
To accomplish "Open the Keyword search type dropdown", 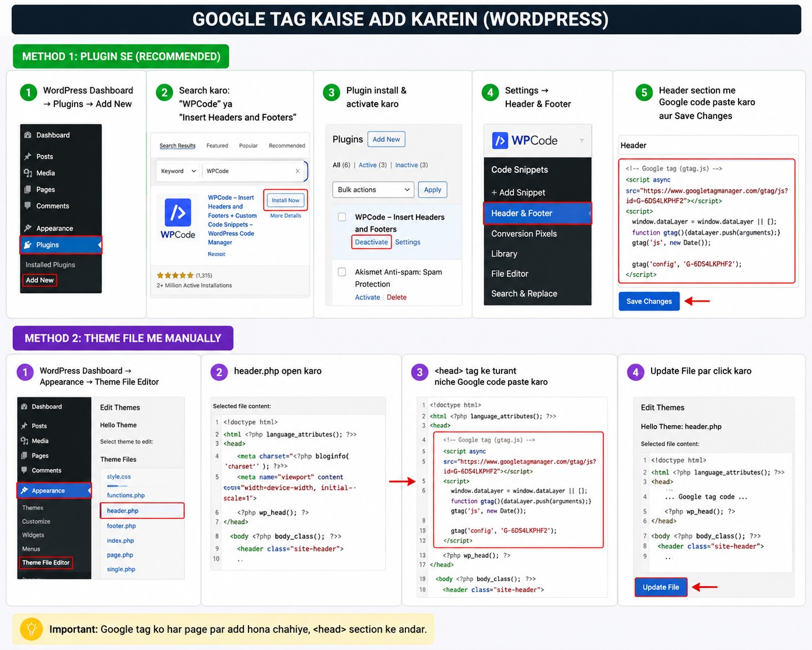I will (179, 171).
